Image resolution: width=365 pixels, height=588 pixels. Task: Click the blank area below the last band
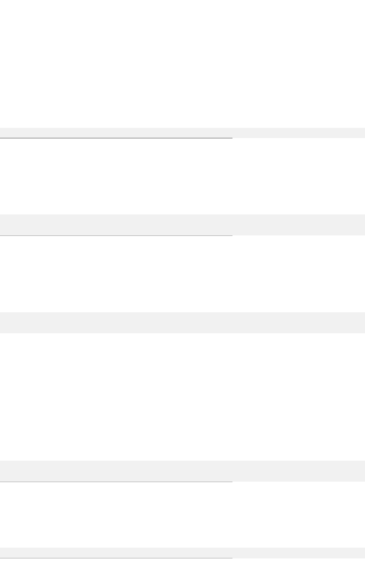click(182, 574)
